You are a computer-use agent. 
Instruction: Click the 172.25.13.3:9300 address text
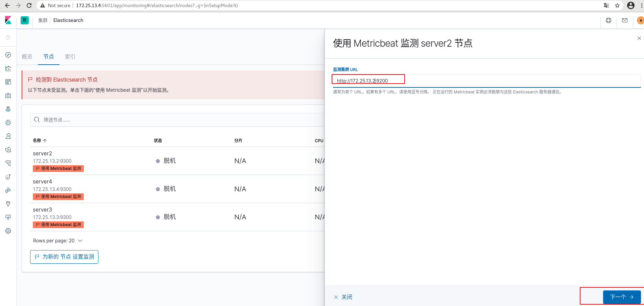[x=52, y=217]
